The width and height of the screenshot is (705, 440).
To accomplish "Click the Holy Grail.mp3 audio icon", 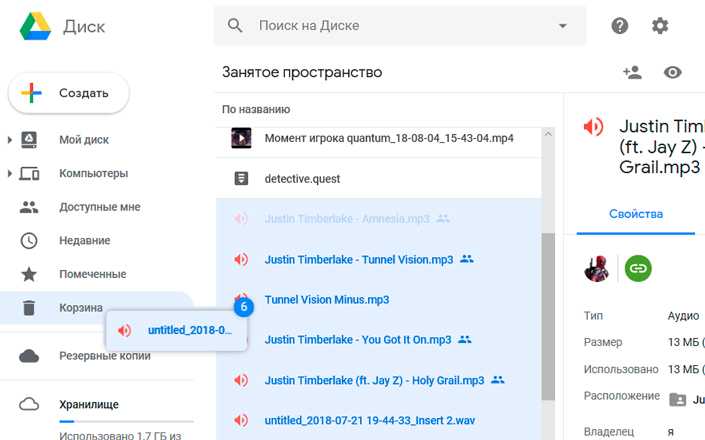I will [x=241, y=380].
